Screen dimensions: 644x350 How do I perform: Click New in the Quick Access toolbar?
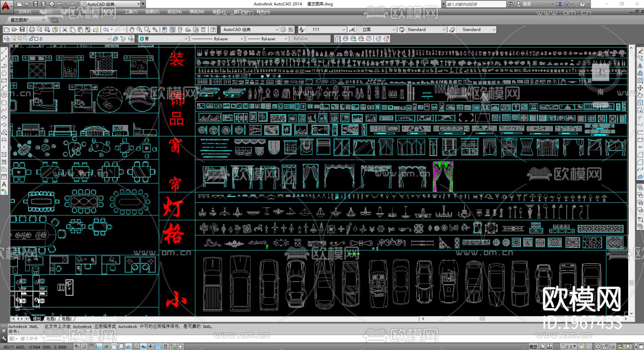[20, 4]
